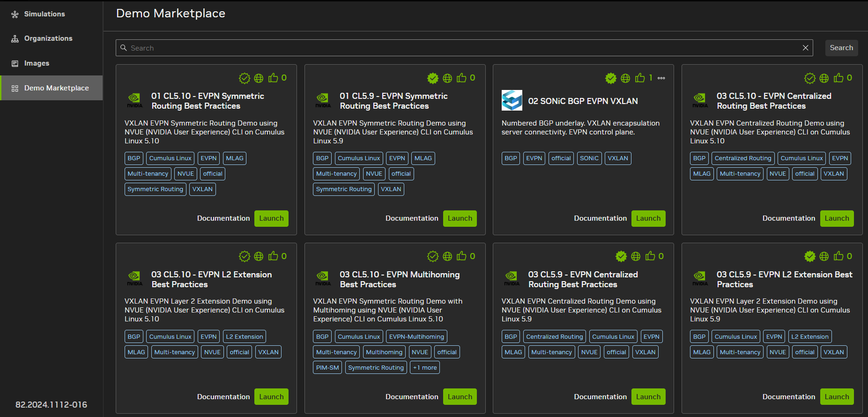Click globe icon on 01 CL5.10 Symmetric Routing card
Viewport: 868px width, 417px height.
(259, 78)
